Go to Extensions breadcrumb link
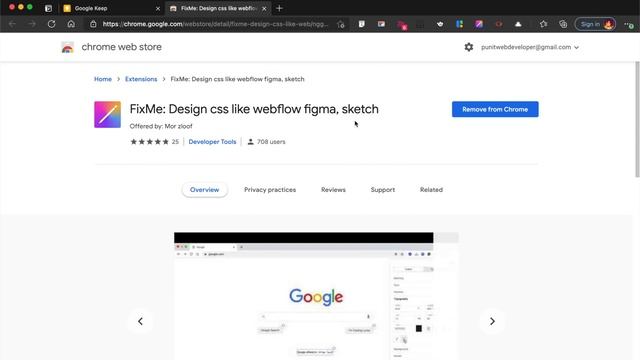The height and width of the screenshot is (360, 640). [x=141, y=79]
